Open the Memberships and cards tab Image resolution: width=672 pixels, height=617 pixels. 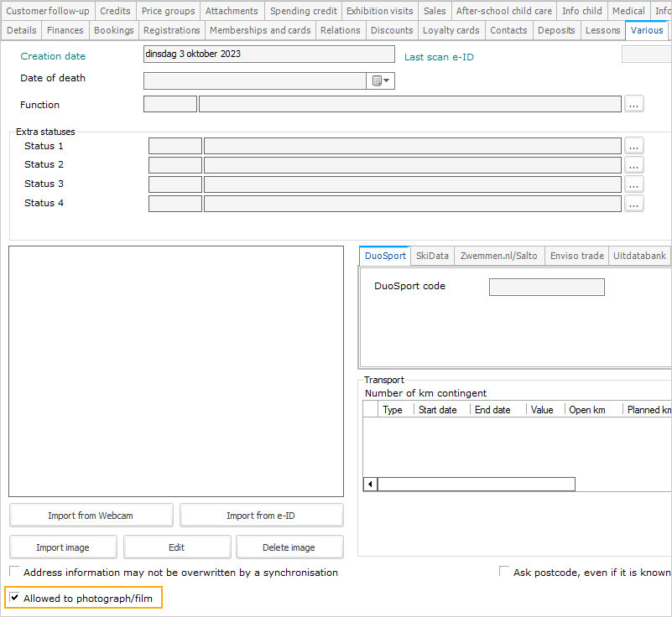pos(260,30)
